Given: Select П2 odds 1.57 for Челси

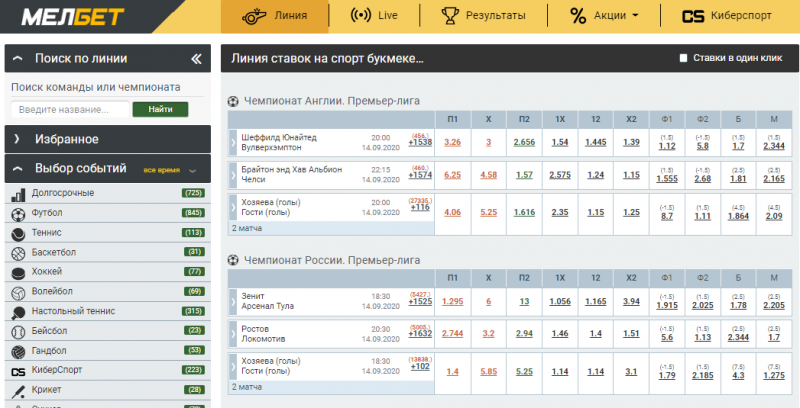Looking at the screenshot, I should point(524,175).
